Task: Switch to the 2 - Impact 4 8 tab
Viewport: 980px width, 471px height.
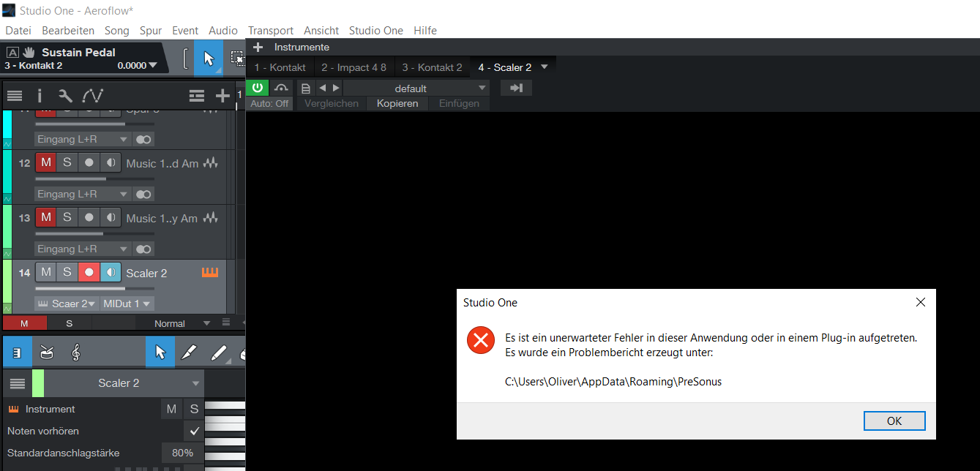Action: [354, 67]
